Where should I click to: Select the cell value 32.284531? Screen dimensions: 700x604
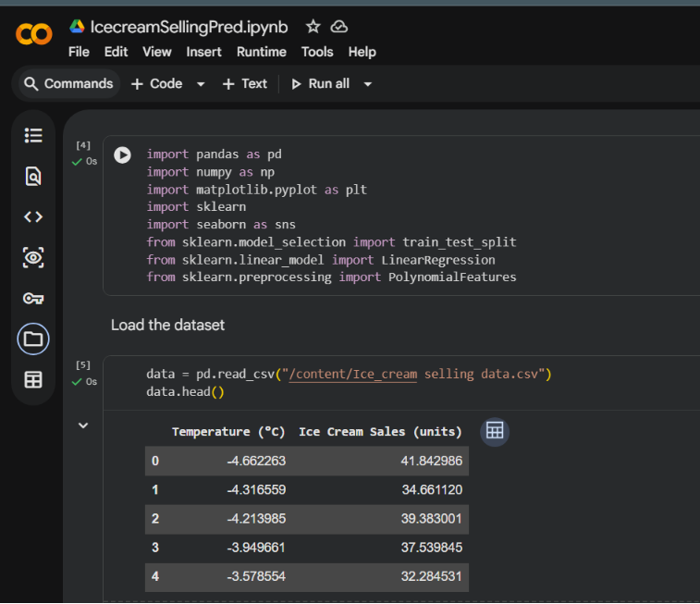[432, 576]
